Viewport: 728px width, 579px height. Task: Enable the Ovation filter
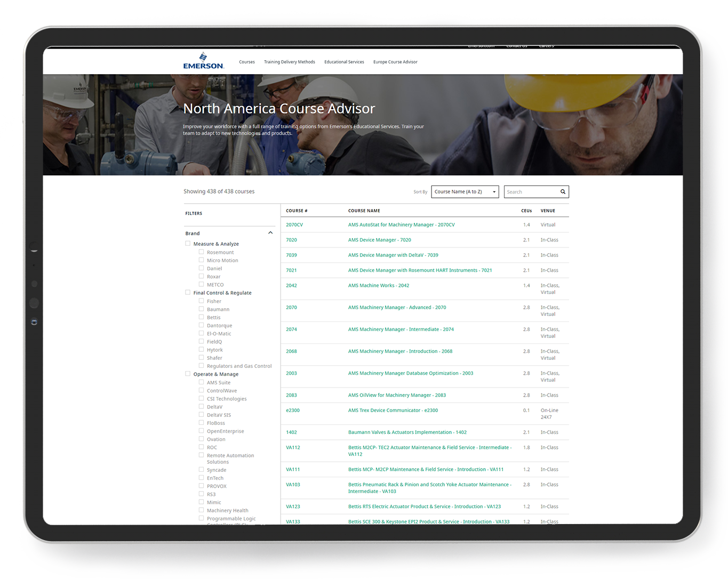click(201, 439)
